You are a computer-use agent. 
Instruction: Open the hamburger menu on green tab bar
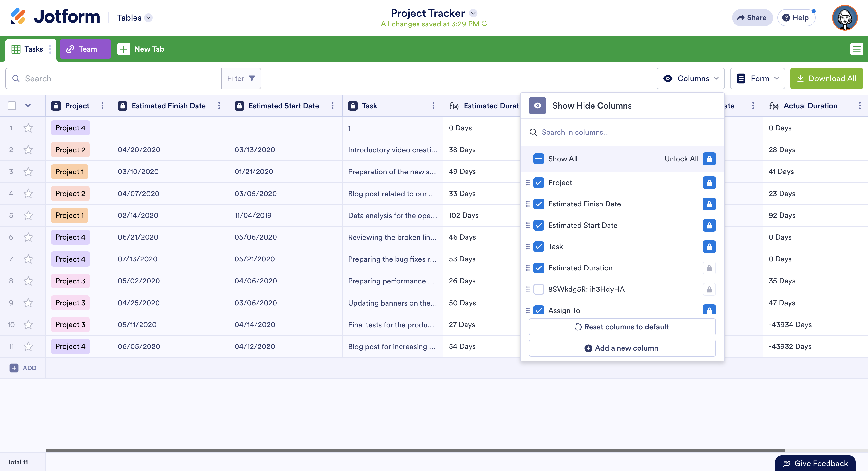coord(856,49)
